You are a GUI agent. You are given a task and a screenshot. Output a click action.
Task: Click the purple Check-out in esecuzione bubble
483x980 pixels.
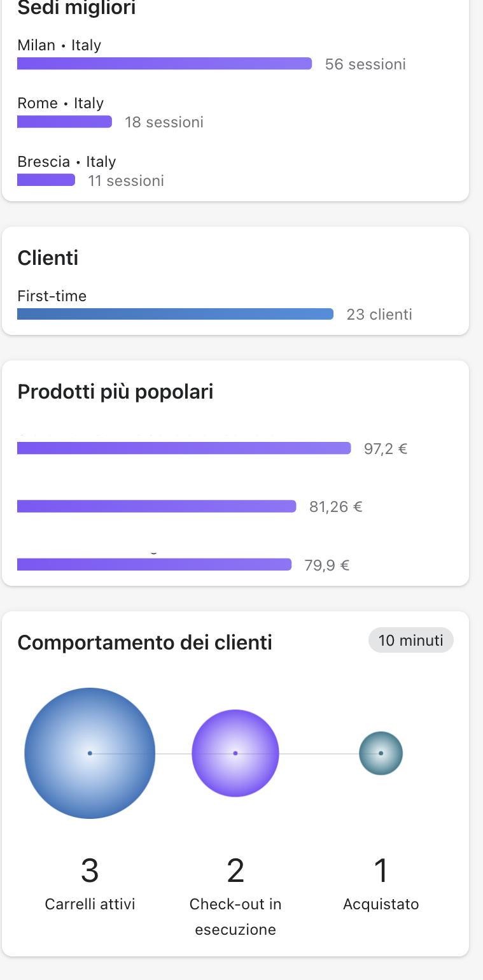[x=235, y=753]
